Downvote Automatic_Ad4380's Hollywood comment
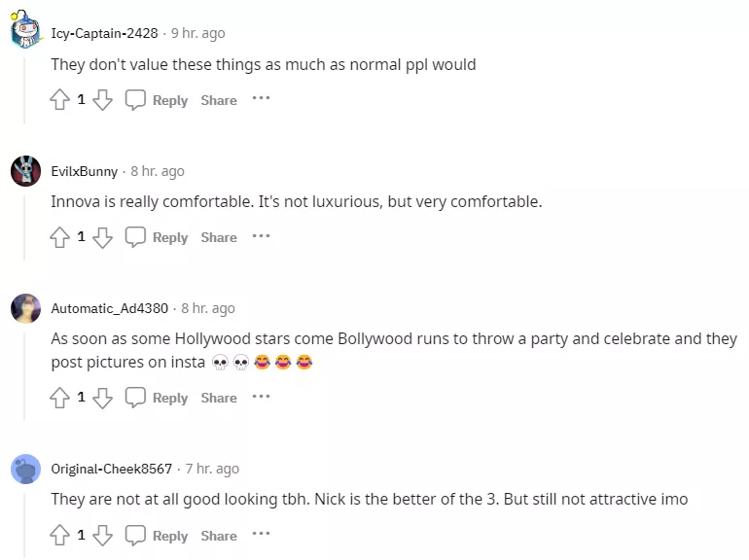The width and height of the screenshot is (749, 560). coord(102,397)
